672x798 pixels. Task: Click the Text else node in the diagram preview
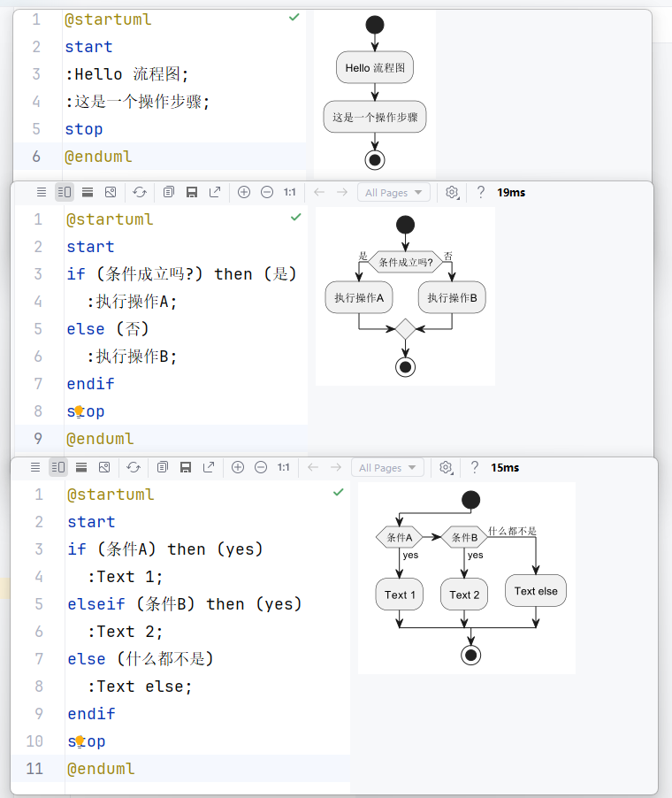tap(536, 591)
